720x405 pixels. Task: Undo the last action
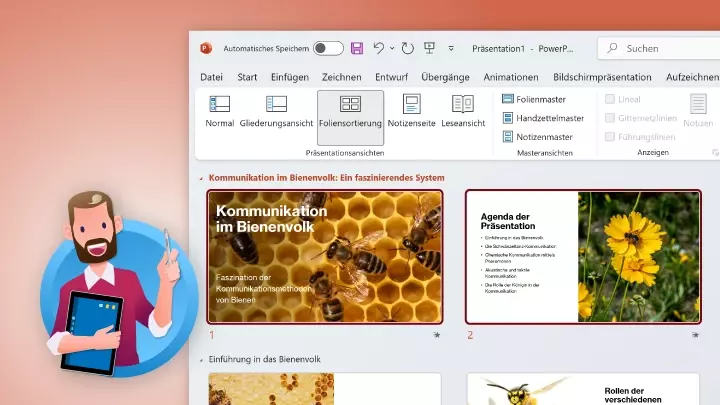coord(379,48)
